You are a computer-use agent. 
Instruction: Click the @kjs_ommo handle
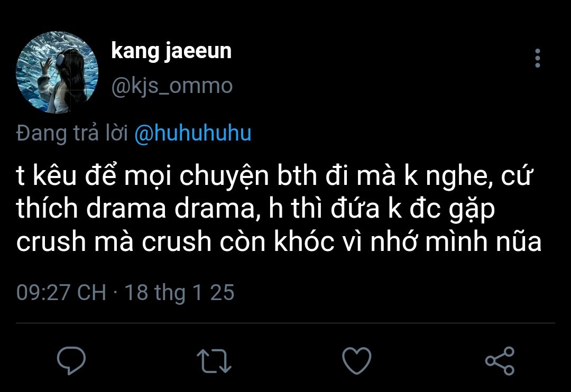172,86
